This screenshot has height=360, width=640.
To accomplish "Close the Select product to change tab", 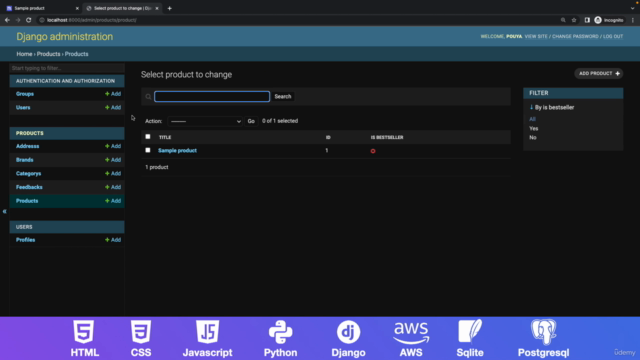I will pos(157,8).
